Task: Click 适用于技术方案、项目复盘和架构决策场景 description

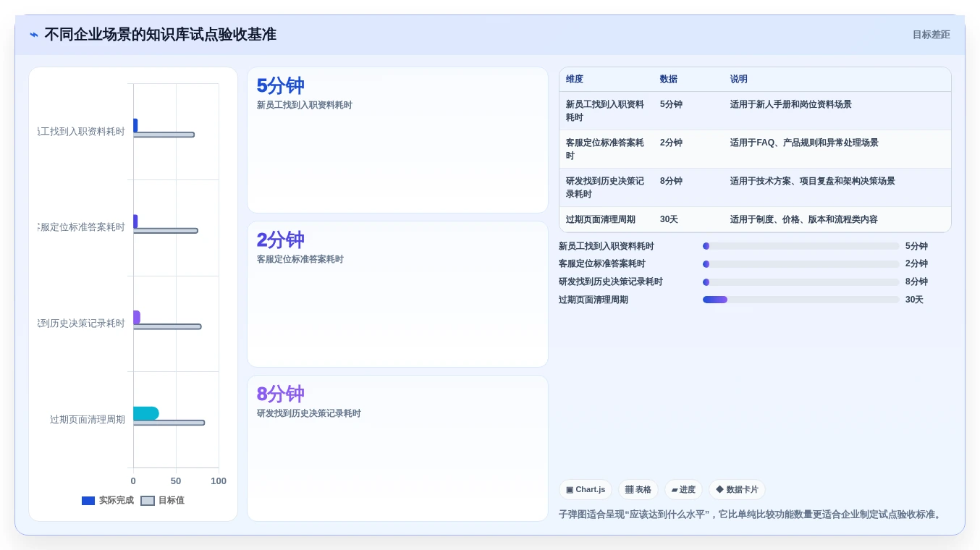Action: [x=813, y=181]
